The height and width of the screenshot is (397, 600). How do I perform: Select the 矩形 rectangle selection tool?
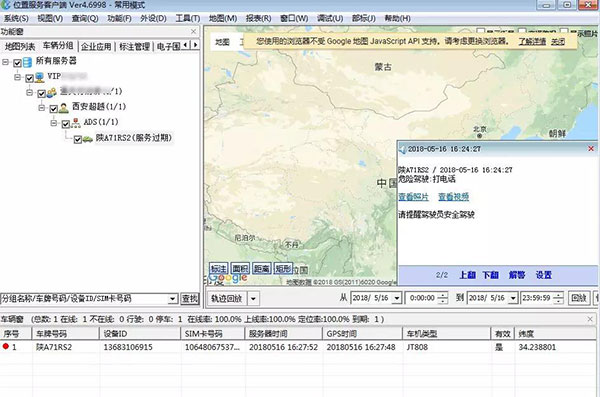tap(284, 269)
